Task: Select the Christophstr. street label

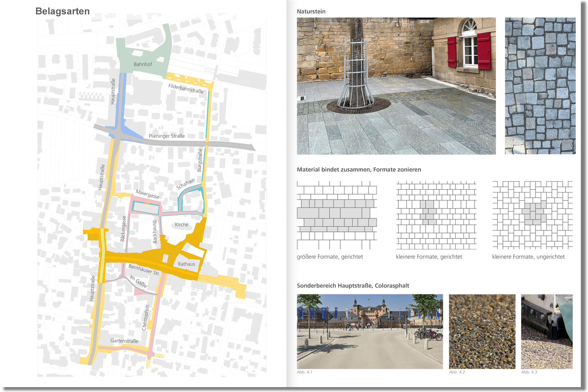Action: pos(146,317)
